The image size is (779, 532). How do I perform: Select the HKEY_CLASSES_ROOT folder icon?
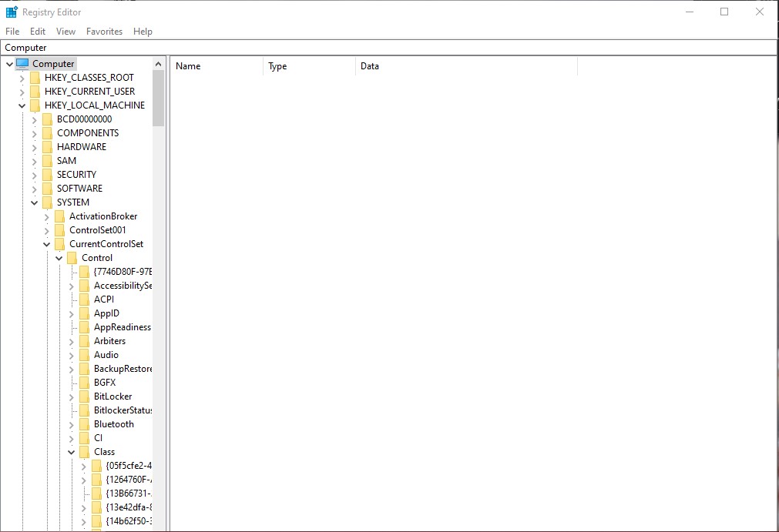[35, 78]
